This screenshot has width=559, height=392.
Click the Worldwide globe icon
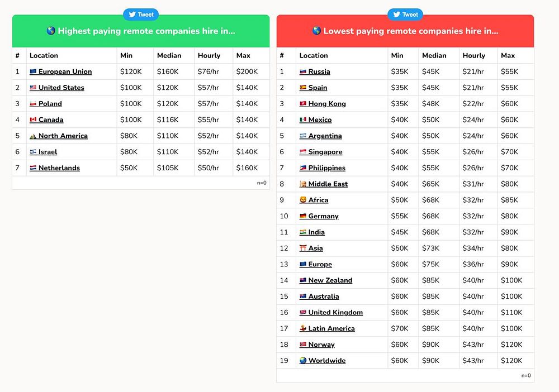303,361
